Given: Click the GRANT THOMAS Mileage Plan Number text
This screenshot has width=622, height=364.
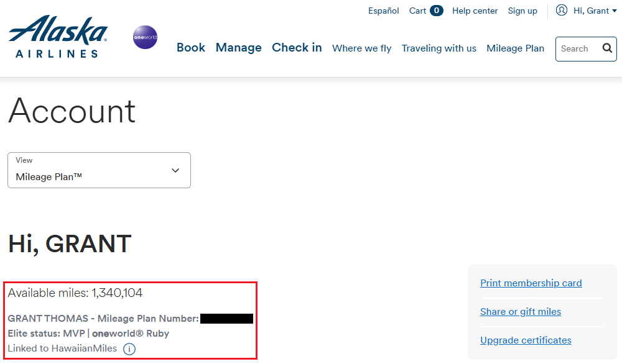Looking at the screenshot, I should click(x=103, y=319).
